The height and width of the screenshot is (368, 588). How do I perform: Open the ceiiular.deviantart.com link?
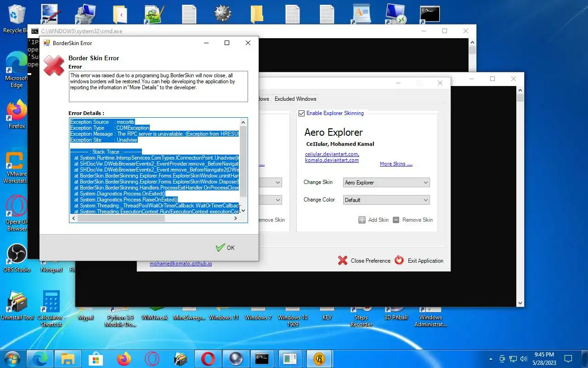tap(332, 154)
